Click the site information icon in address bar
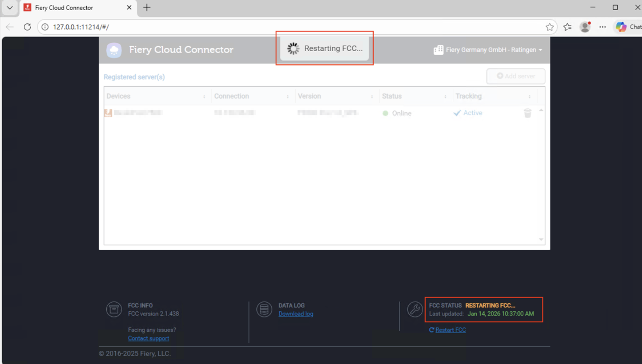The height and width of the screenshot is (364, 642). [45, 27]
